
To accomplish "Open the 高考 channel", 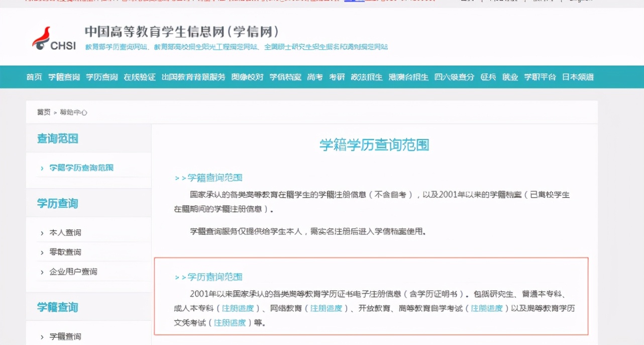I will point(314,77).
